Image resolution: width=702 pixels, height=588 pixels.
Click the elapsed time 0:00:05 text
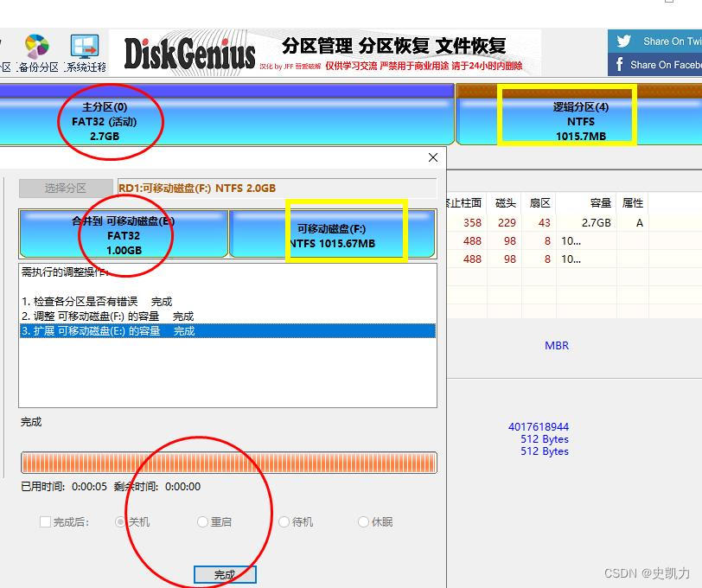[89, 487]
